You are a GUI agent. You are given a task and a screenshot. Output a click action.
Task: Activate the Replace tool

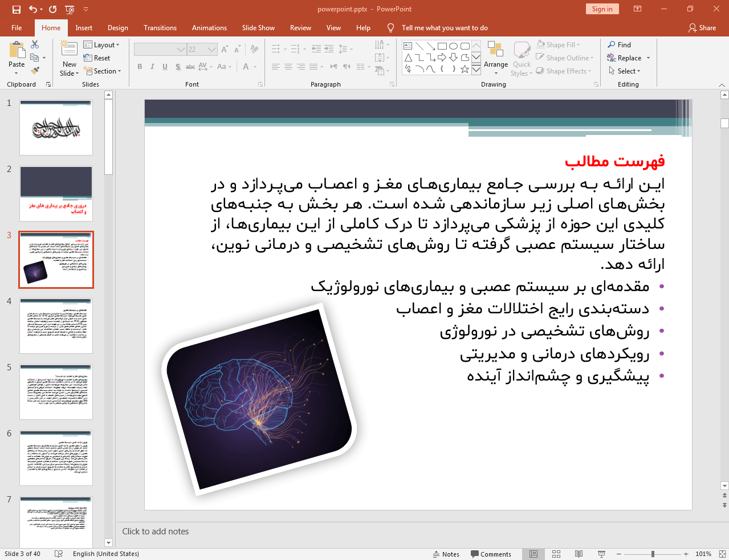[x=626, y=58]
